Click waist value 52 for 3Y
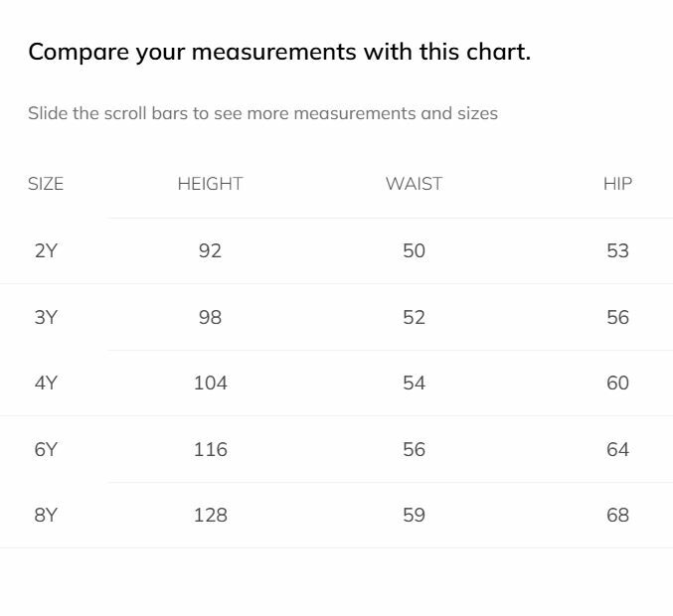The width and height of the screenshot is (673, 616). [x=414, y=317]
